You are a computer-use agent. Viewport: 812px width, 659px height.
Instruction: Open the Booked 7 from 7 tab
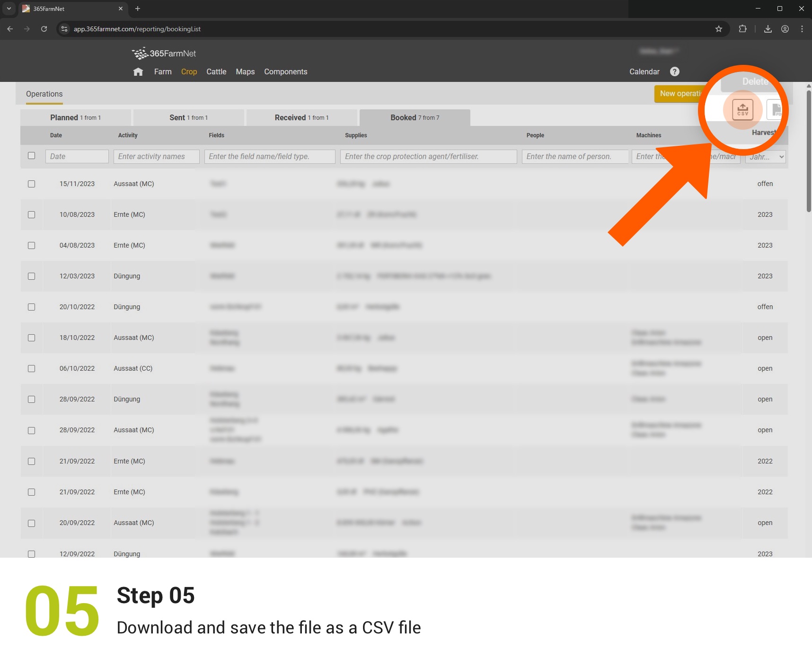(x=415, y=117)
